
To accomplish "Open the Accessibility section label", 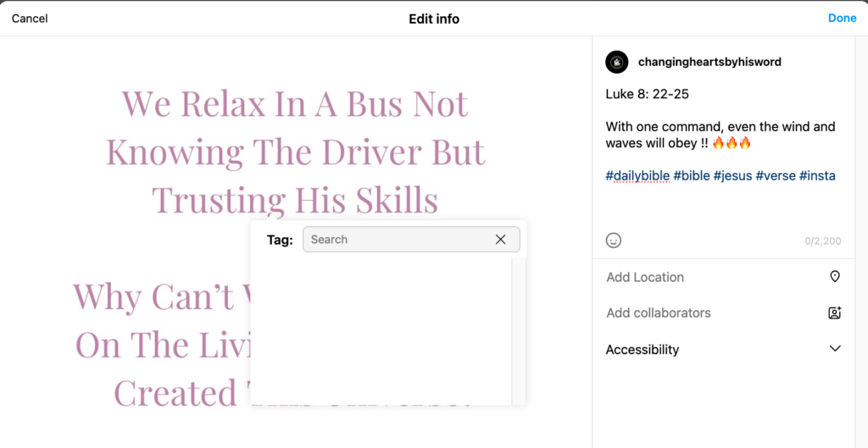I will coord(643,350).
